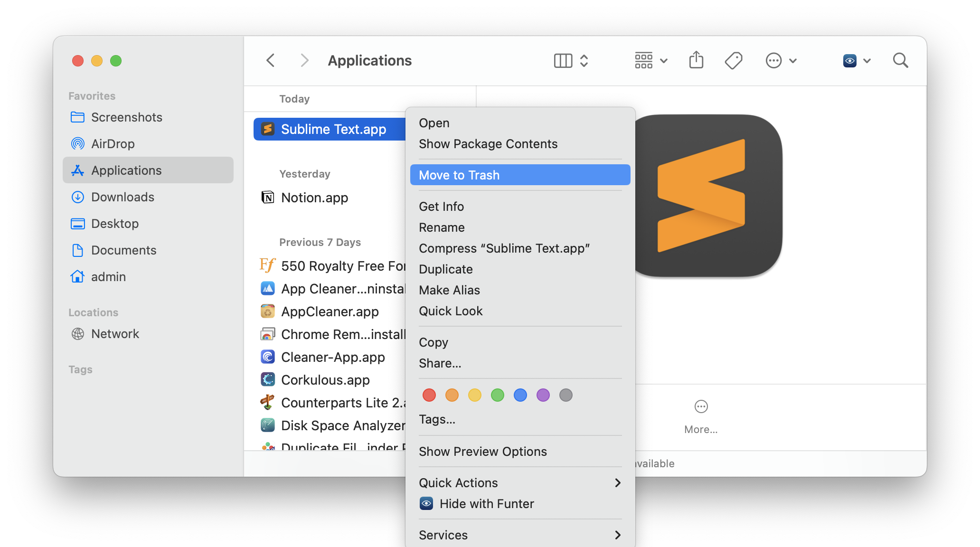This screenshot has height=547, width=980.
Task: Choose Open in the context menu
Action: [520, 123]
